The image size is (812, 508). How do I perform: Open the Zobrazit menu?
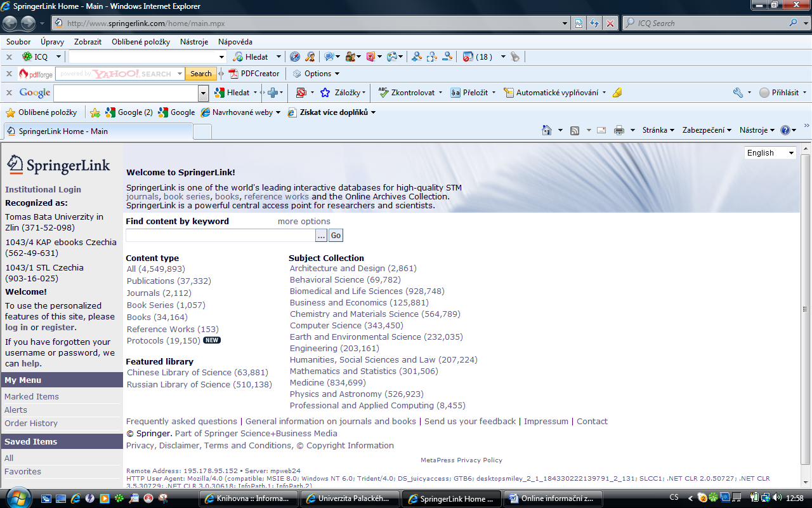pos(88,42)
